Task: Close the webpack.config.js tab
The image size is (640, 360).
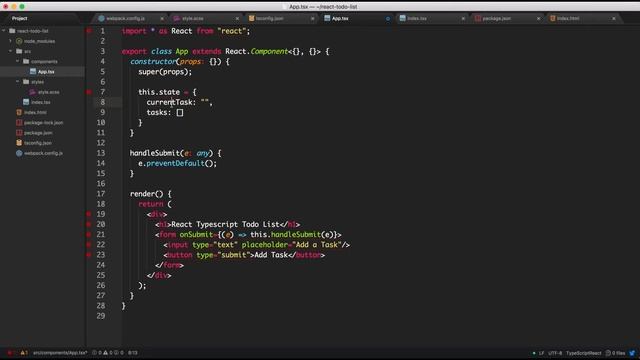Action: [x=162, y=18]
